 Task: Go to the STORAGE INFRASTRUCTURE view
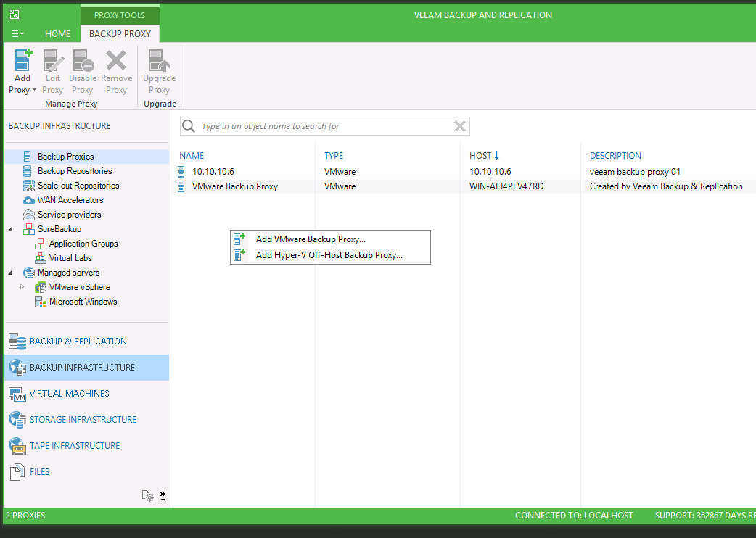tap(87, 420)
